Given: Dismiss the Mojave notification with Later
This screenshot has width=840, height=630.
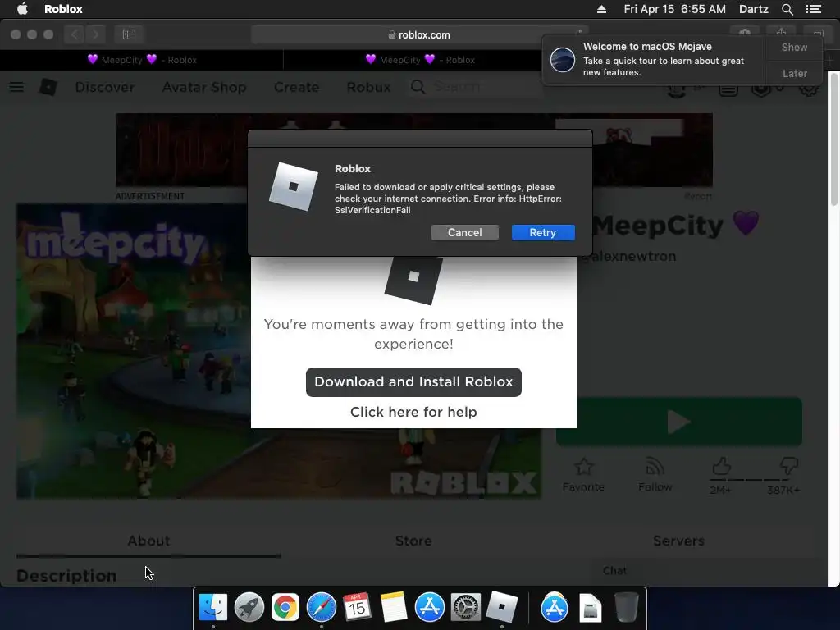Looking at the screenshot, I should point(794,73).
